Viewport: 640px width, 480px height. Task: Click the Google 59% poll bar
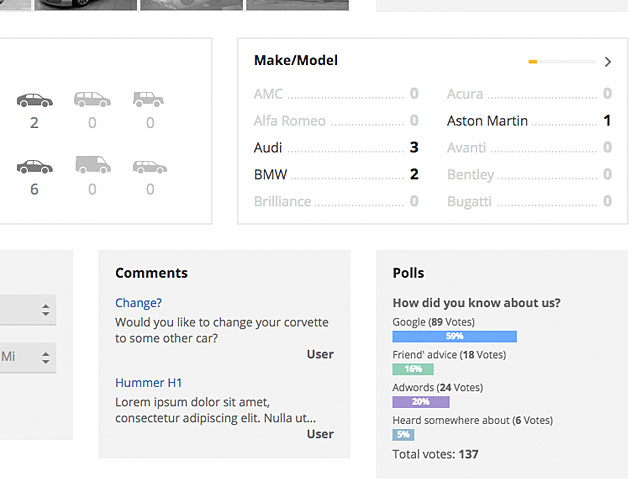(454, 336)
